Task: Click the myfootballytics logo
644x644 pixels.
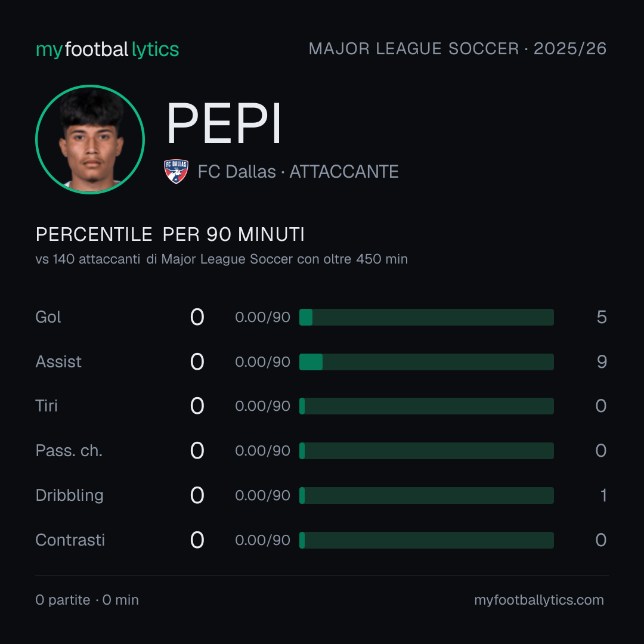Action: 107,49
